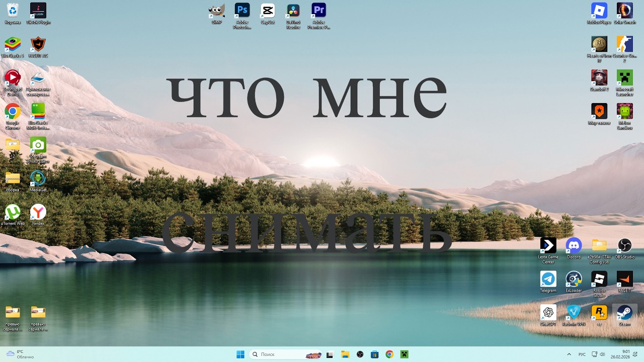Click the ChatGPT desktop icon
The height and width of the screenshot is (362, 644).
pyautogui.click(x=548, y=316)
